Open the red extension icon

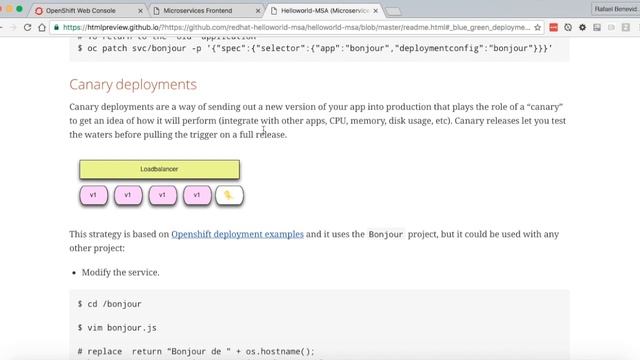(553, 27)
